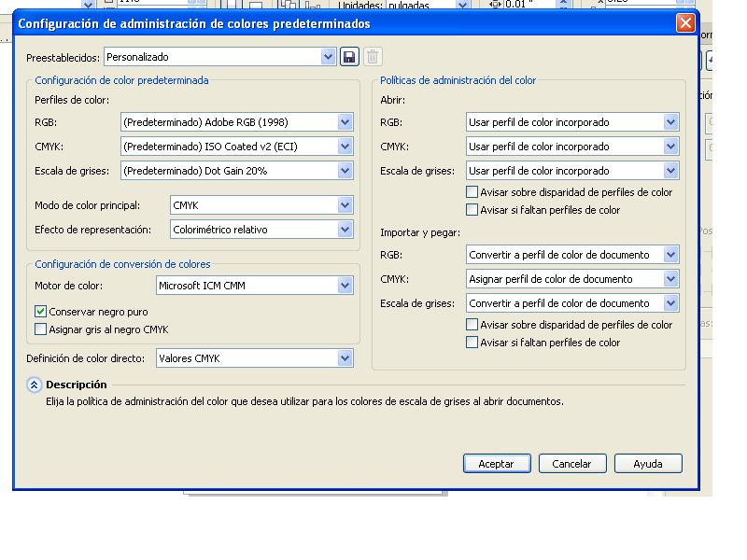The image size is (747, 560).
Task: Open Importar y pegar CMYK dropdown
Action: pyautogui.click(x=572, y=279)
